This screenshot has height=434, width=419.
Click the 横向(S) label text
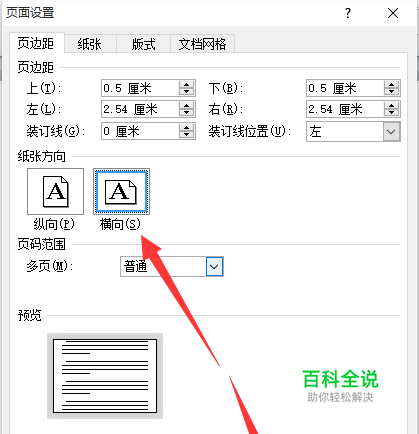pos(120,224)
